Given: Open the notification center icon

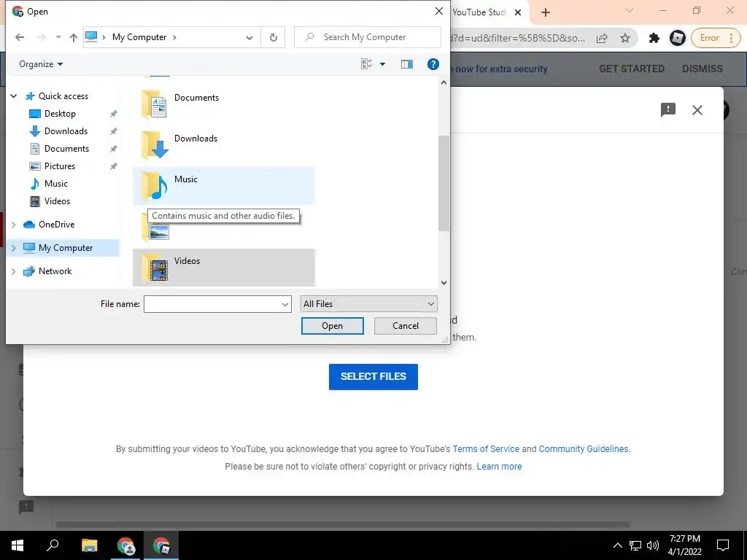Looking at the screenshot, I should [723, 545].
